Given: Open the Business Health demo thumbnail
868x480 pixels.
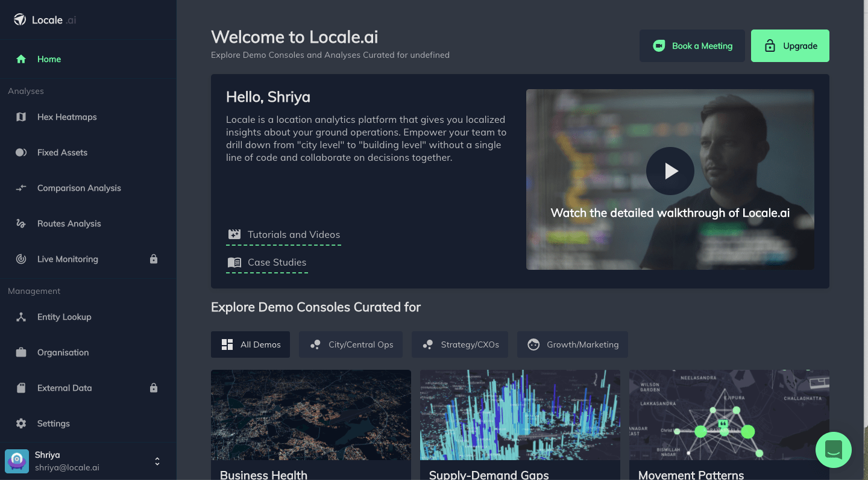Looking at the screenshot, I should click(311, 415).
